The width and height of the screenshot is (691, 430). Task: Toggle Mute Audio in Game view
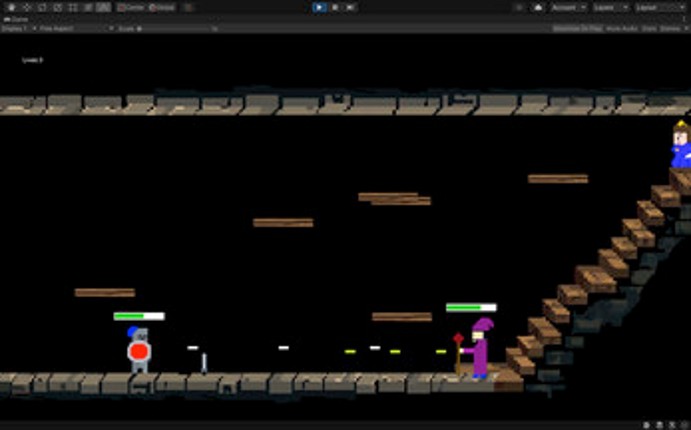point(622,29)
